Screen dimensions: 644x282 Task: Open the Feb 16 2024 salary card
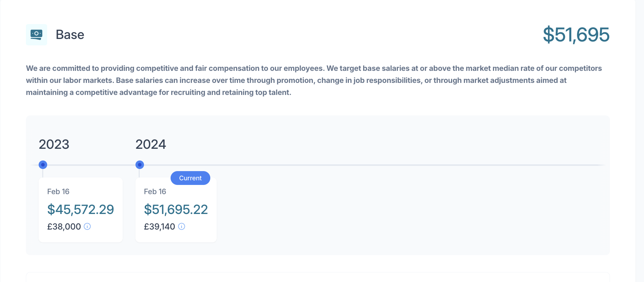(x=176, y=210)
